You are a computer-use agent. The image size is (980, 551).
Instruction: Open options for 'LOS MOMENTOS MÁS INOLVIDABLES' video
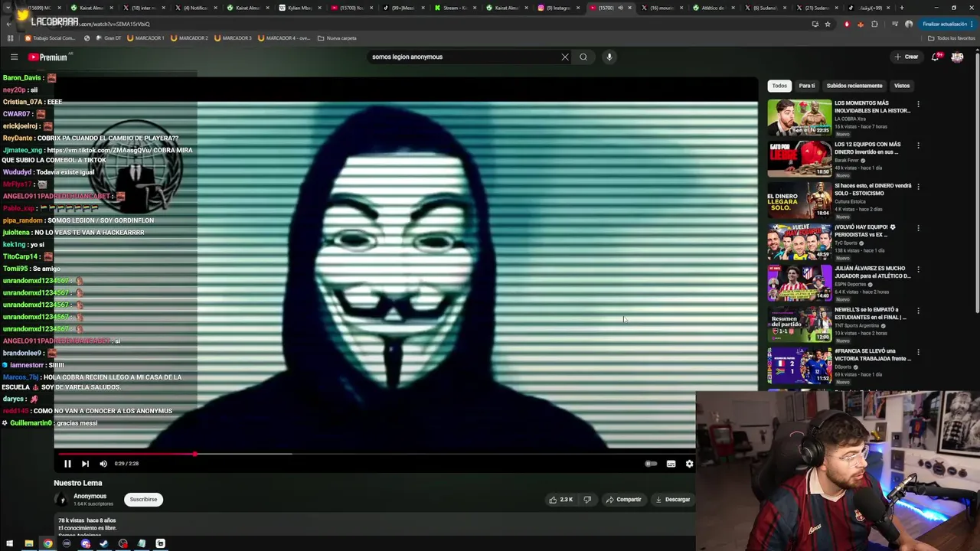pos(918,104)
